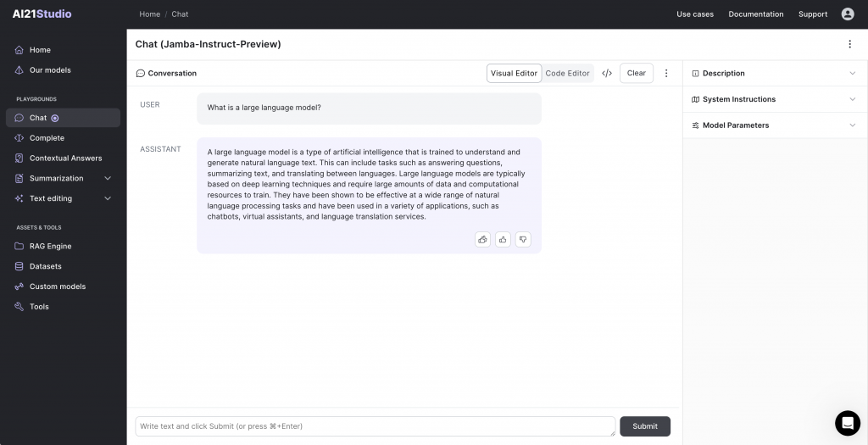Open the code view angle-brackets icon
Viewport: 868px width, 445px height.
[607, 74]
